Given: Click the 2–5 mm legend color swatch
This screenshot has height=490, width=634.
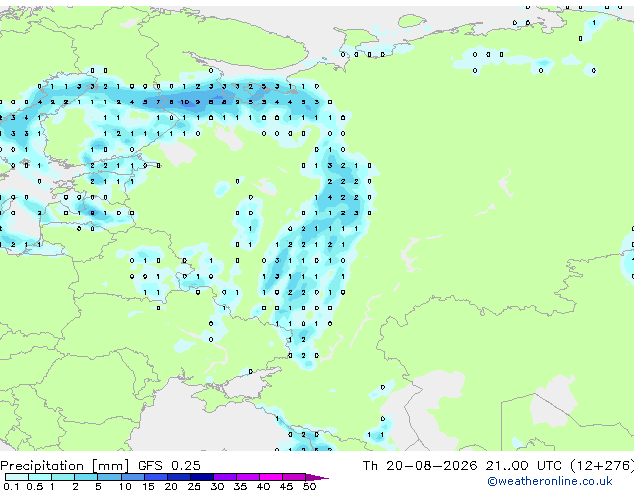Looking at the screenshot, I should [x=86, y=477].
